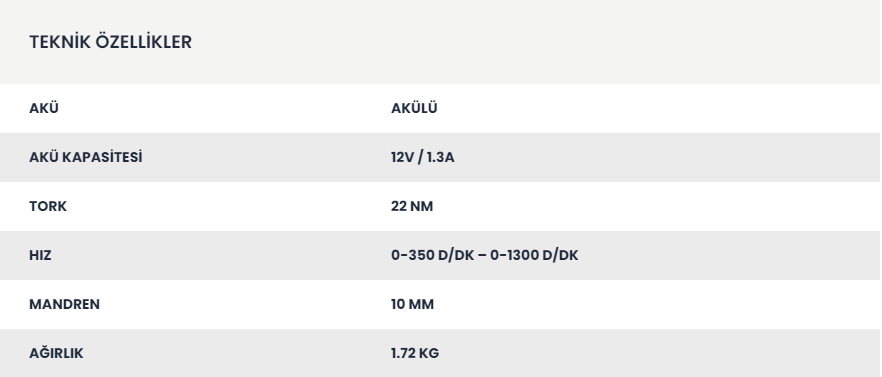Click the TEKNİK ÖZELLİKLER heading
Viewport: 882px width, 377px height.
[x=110, y=42]
